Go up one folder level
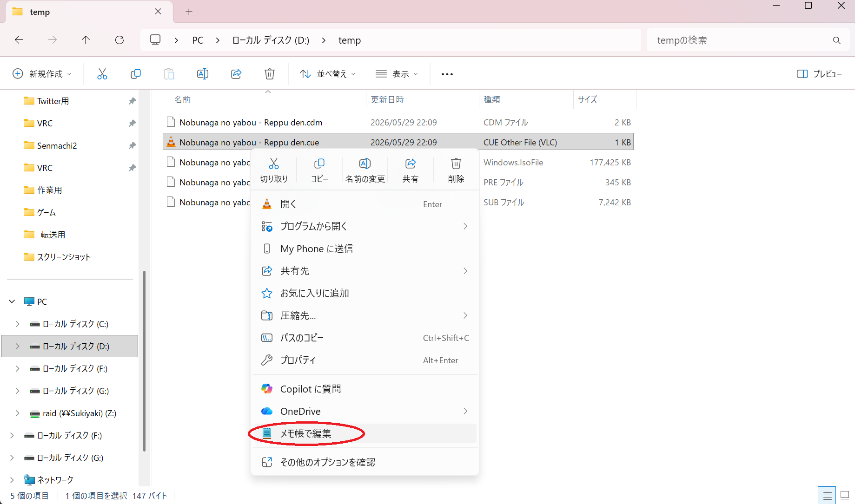 click(x=86, y=40)
